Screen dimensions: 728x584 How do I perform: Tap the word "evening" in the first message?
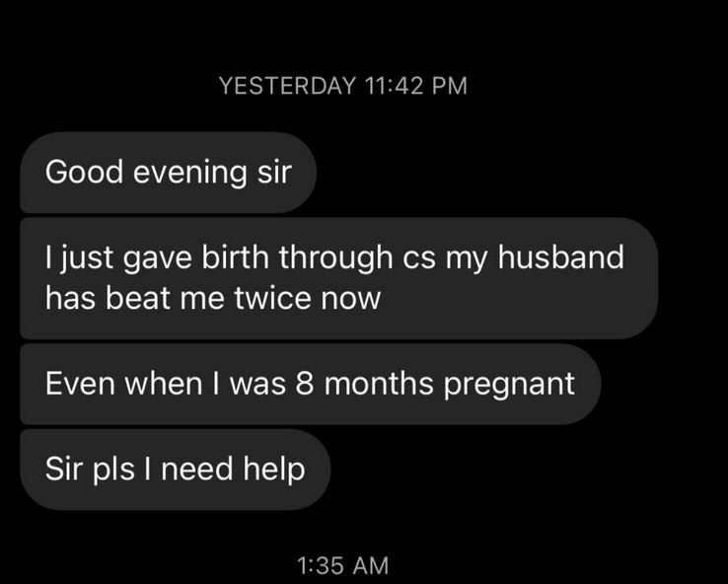190,174
